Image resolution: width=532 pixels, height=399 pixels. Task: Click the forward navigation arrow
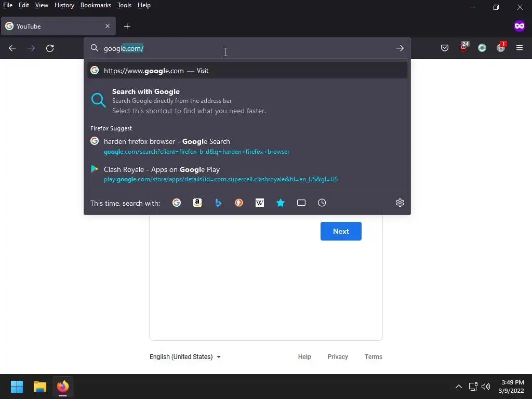point(31,48)
